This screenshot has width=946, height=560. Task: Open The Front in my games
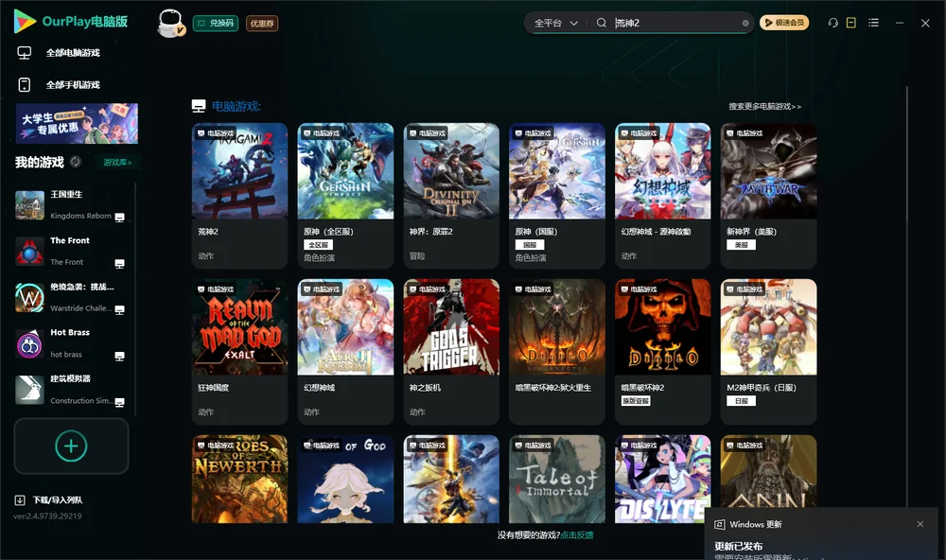click(x=69, y=251)
